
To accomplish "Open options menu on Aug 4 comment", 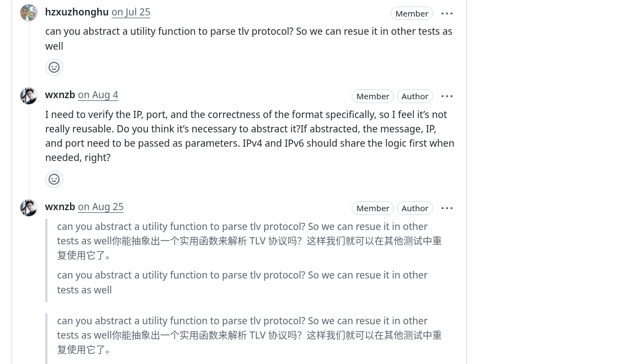I will pos(447,96).
